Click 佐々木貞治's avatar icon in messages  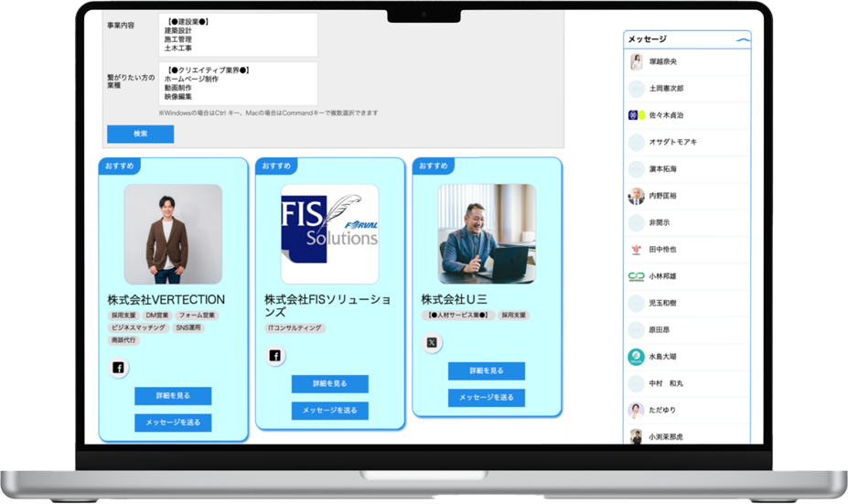pyautogui.click(x=637, y=115)
